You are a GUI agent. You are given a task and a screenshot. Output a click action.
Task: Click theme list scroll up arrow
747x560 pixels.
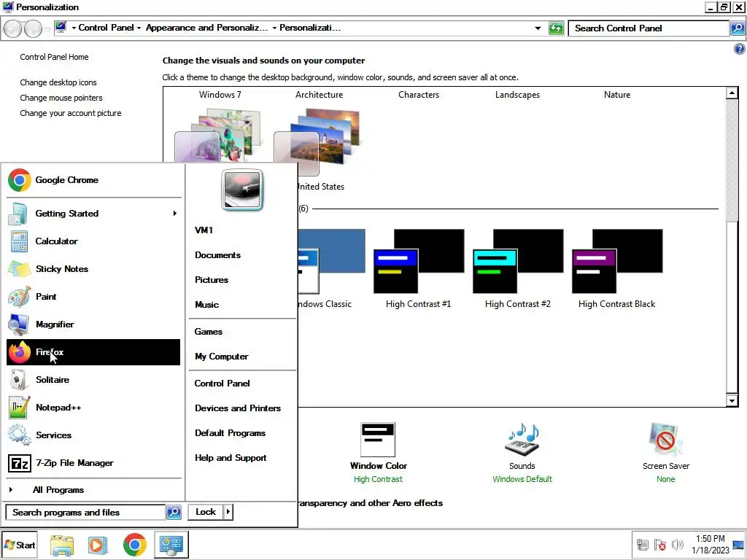click(732, 93)
